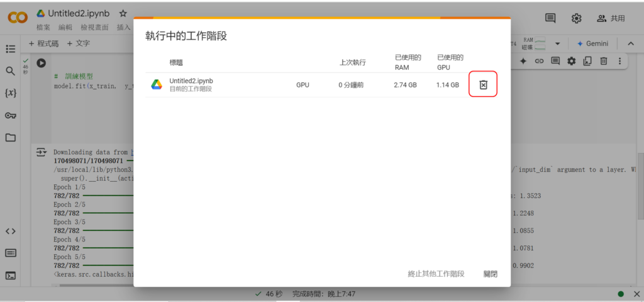Open the 檔案 menu
Screen dimensions: 644x302
point(43,28)
